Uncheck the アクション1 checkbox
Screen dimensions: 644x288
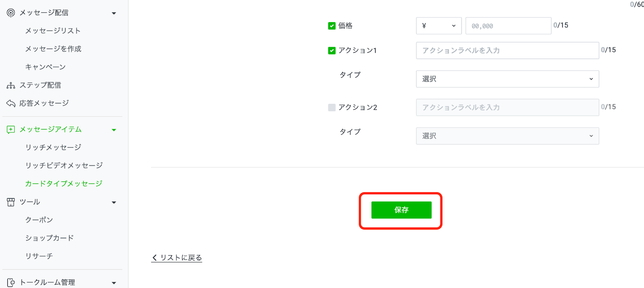pyautogui.click(x=332, y=51)
